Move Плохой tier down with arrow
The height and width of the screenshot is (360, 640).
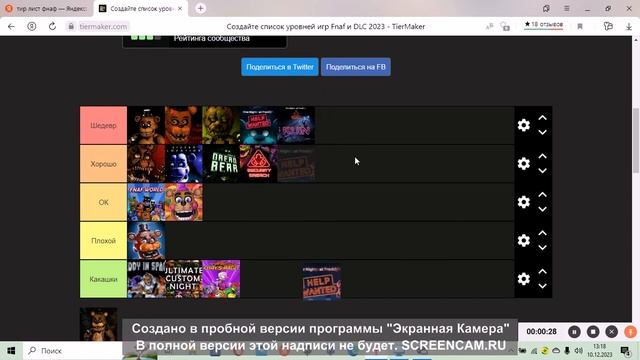(x=542, y=247)
